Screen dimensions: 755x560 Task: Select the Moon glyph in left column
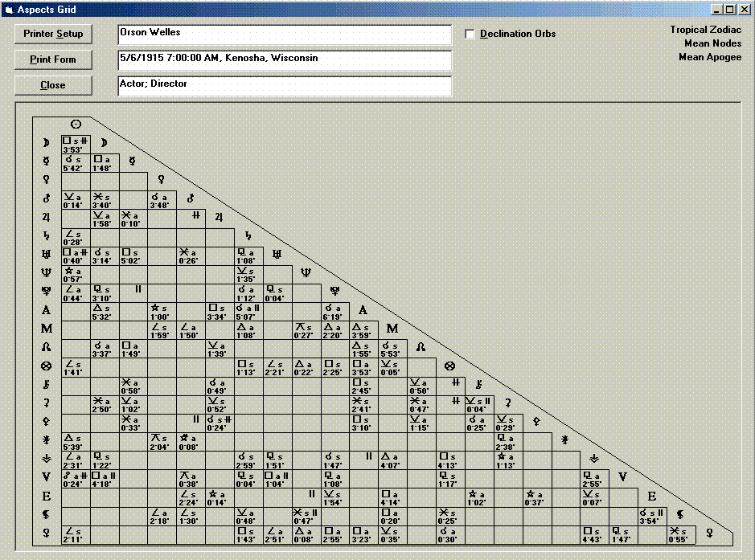(x=47, y=144)
